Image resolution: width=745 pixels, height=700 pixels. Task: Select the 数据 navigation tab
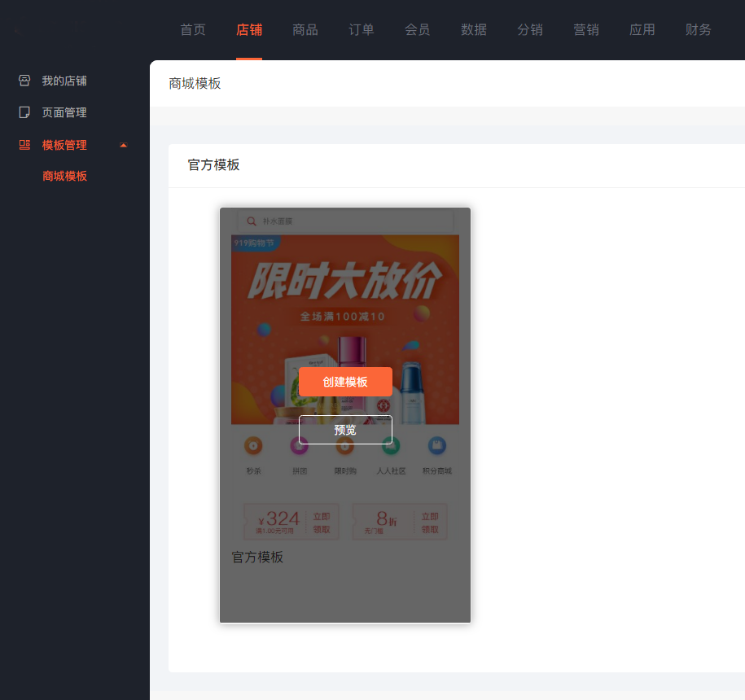pyautogui.click(x=474, y=29)
